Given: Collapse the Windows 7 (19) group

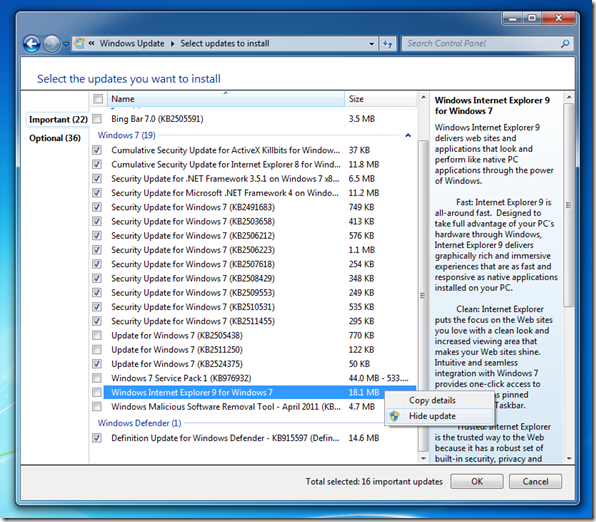Looking at the screenshot, I should (x=408, y=135).
